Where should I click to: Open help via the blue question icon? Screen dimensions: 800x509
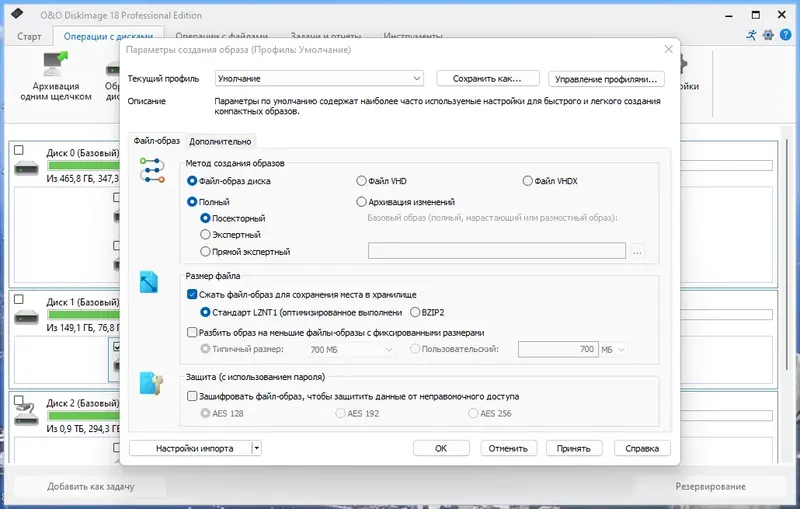tap(786, 35)
